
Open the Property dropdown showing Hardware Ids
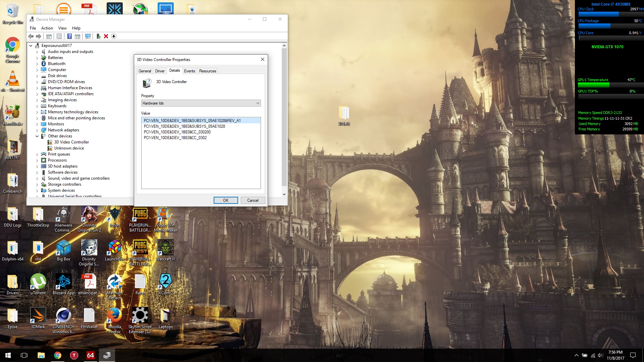pyautogui.click(x=201, y=103)
